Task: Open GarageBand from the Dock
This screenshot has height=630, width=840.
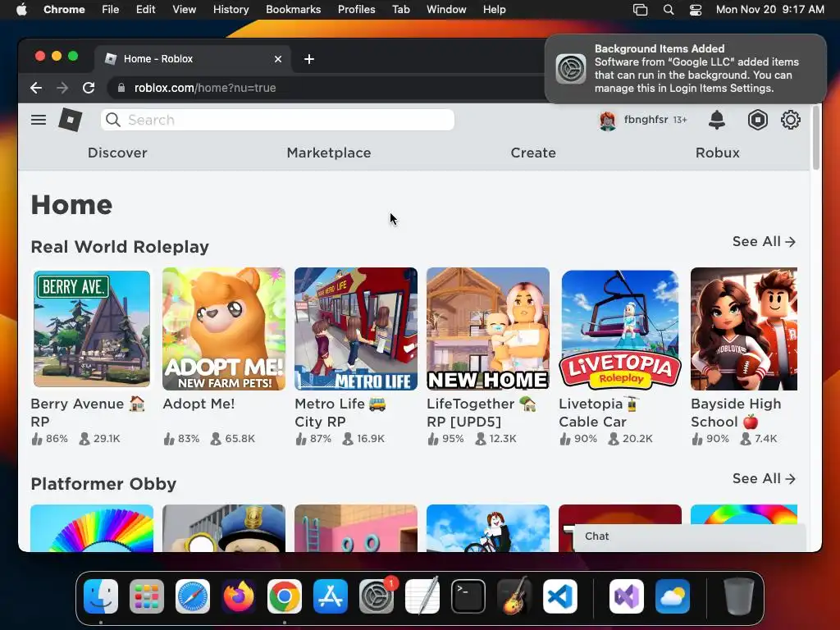Action: [514, 596]
